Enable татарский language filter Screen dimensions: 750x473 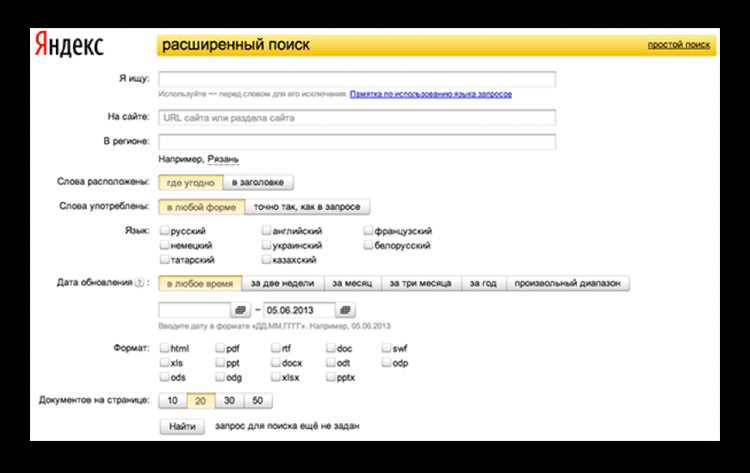[x=165, y=259]
